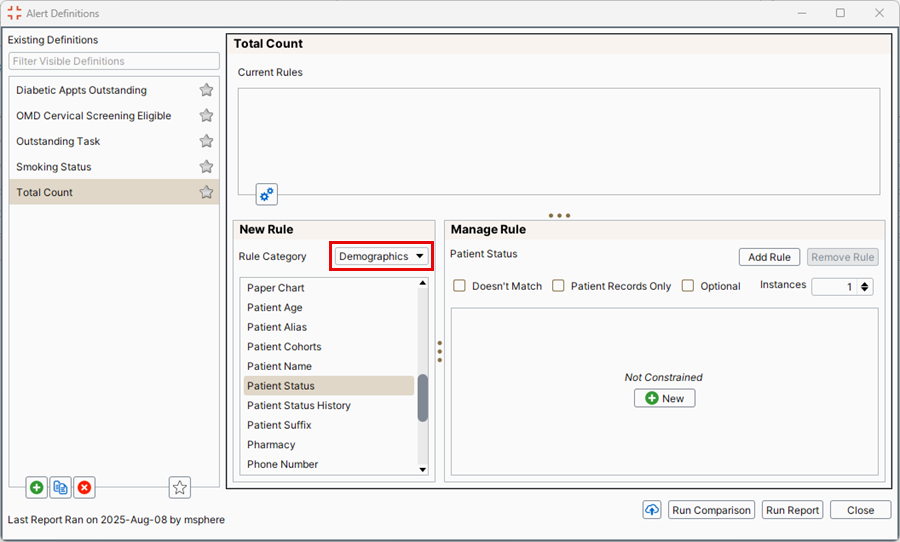Click the cloud upload icon
The height and width of the screenshot is (542, 900).
pyautogui.click(x=652, y=510)
